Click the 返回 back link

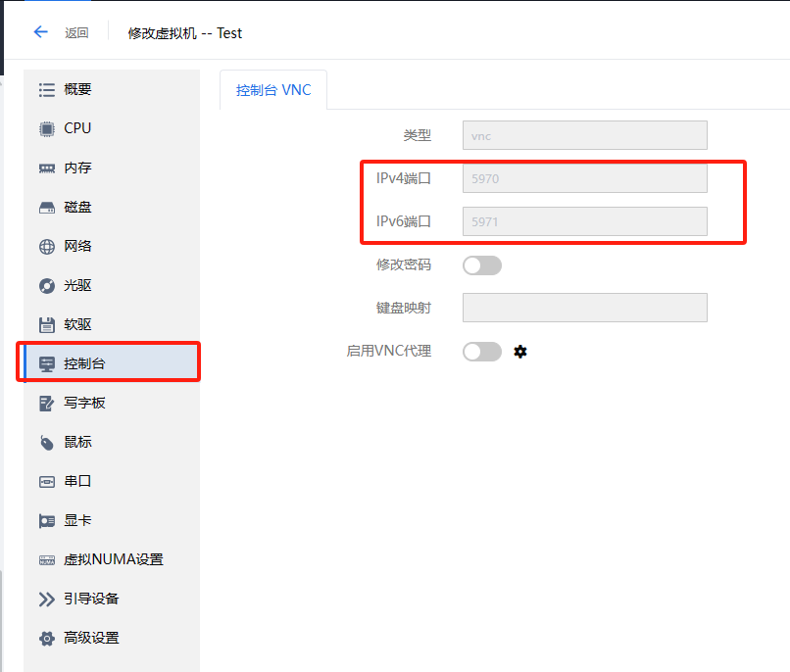(76, 33)
